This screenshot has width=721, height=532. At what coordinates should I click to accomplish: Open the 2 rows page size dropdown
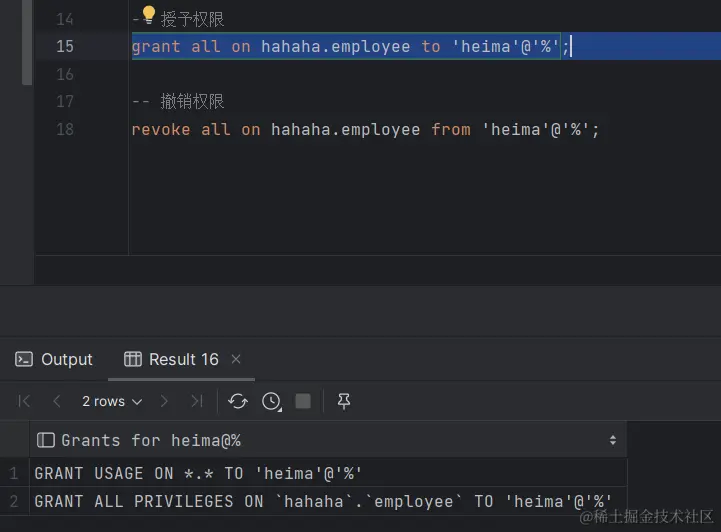(112, 401)
